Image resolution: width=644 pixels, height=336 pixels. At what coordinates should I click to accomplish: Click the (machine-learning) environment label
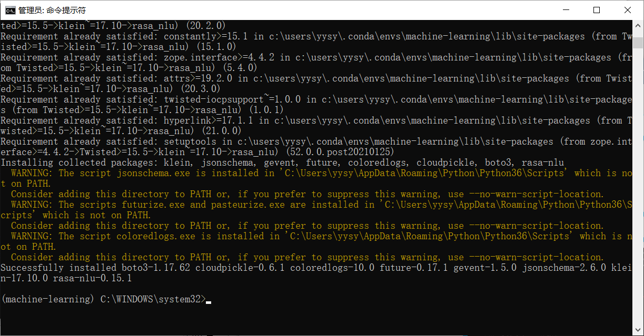point(46,299)
